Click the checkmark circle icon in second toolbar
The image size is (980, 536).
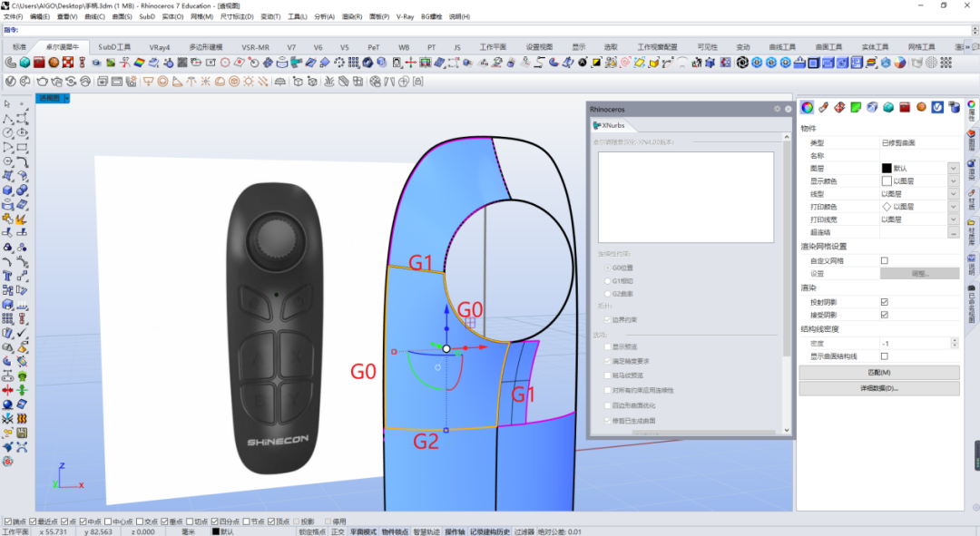pyautogui.click(x=11, y=82)
